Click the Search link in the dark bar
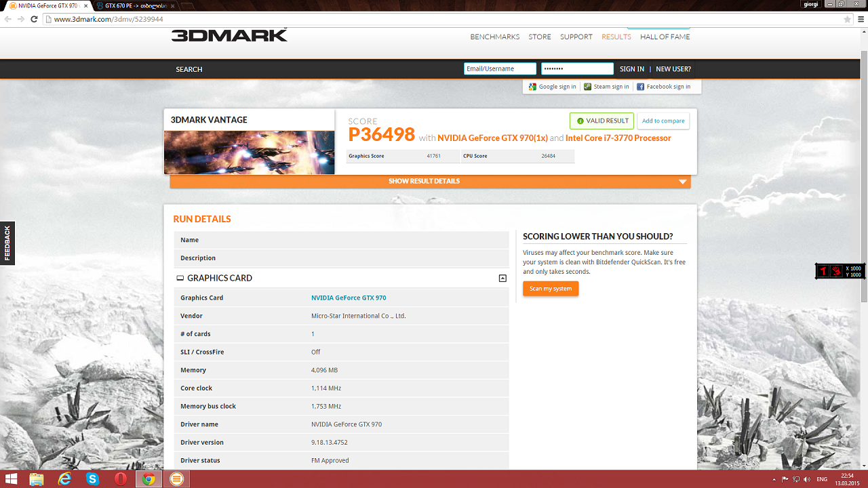Viewport: 868px width, 488px height. click(189, 69)
